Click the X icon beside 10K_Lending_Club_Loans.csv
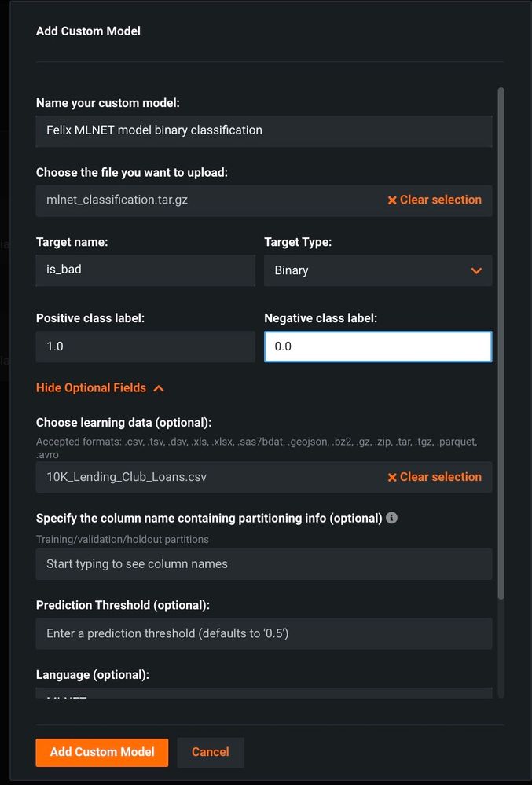This screenshot has height=785, width=532. [x=392, y=478]
